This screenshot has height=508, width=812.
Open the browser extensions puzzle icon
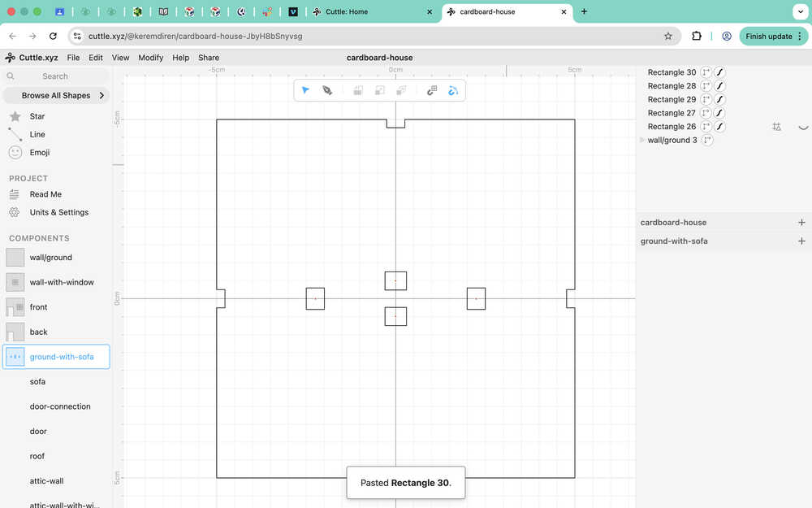697,37
